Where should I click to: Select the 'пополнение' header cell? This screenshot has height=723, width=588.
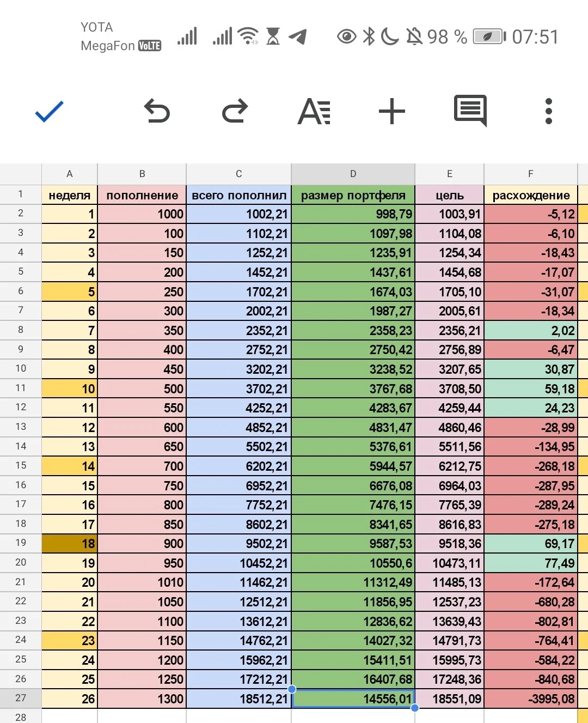pos(142,195)
